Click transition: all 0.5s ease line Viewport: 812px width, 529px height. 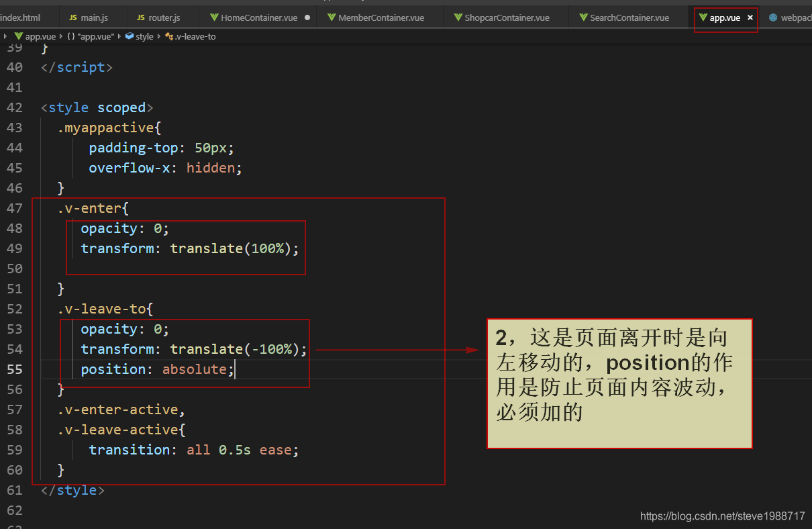[194, 450]
